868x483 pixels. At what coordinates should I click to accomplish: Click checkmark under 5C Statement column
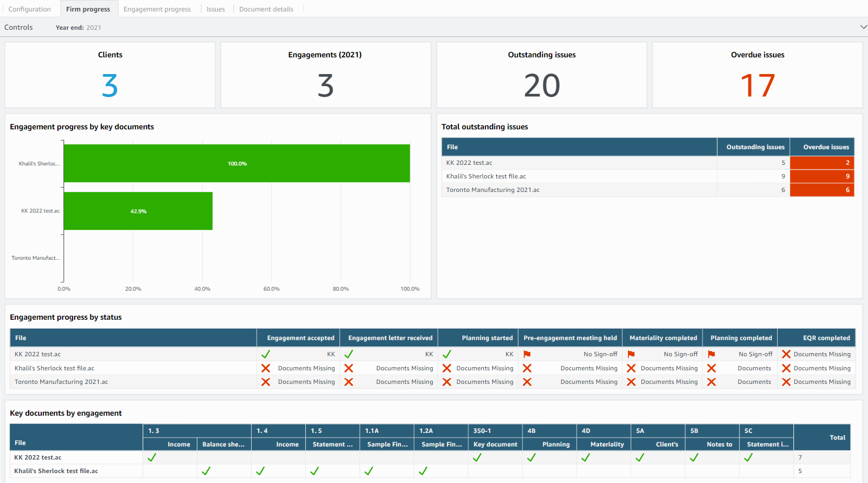click(748, 457)
